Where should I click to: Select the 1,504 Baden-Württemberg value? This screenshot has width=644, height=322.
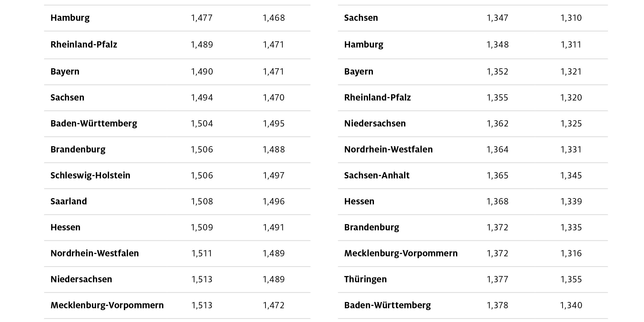click(202, 124)
